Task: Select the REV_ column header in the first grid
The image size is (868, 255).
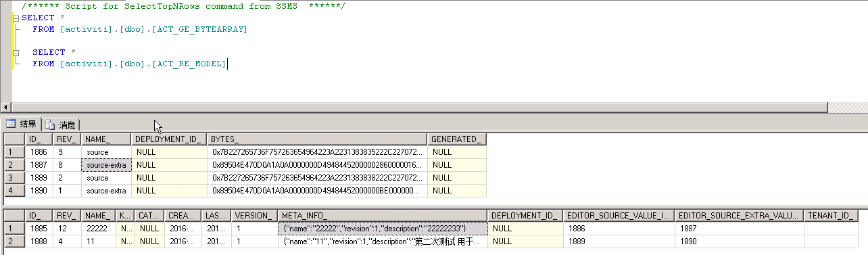Action: [x=67, y=139]
